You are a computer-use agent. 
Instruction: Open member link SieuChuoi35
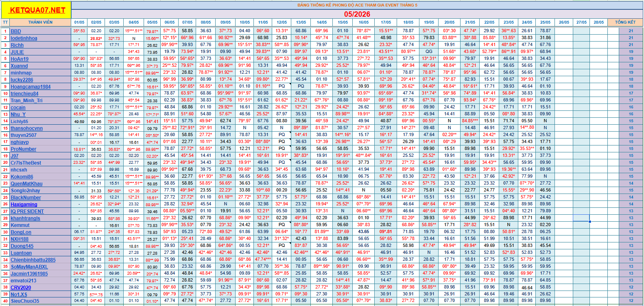tap(25, 301)
